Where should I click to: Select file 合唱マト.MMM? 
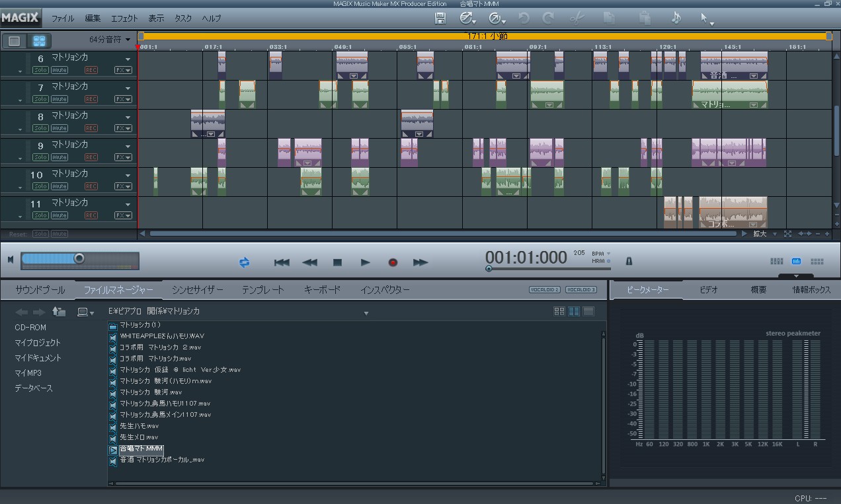click(x=141, y=449)
